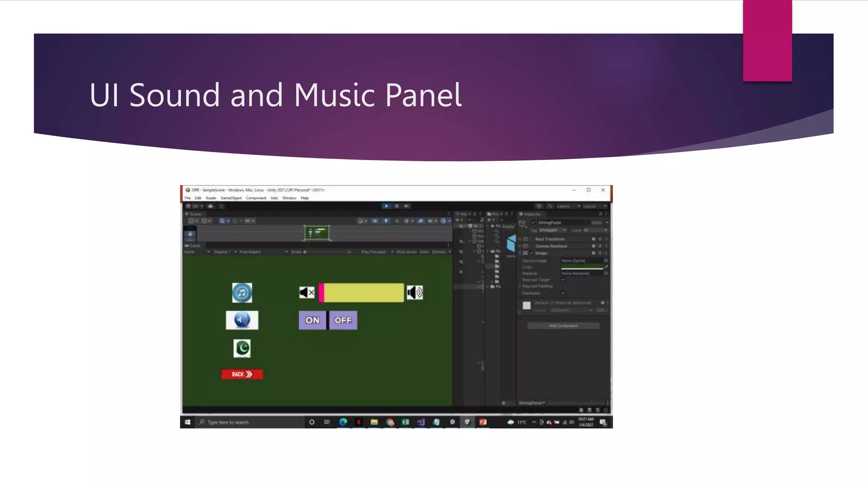This screenshot has width=868, height=488.
Task: Click the Step frame button in toolbar
Action: (406, 206)
